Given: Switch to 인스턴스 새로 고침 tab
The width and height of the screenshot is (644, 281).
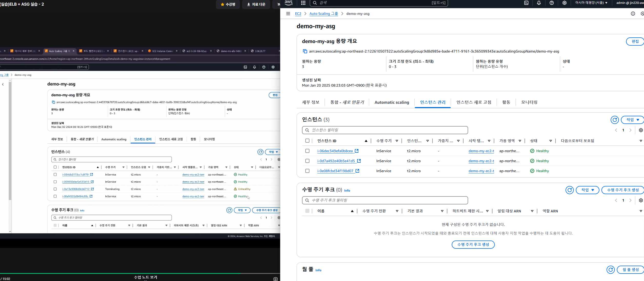Looking at the screenshot, I should (474, 102).
